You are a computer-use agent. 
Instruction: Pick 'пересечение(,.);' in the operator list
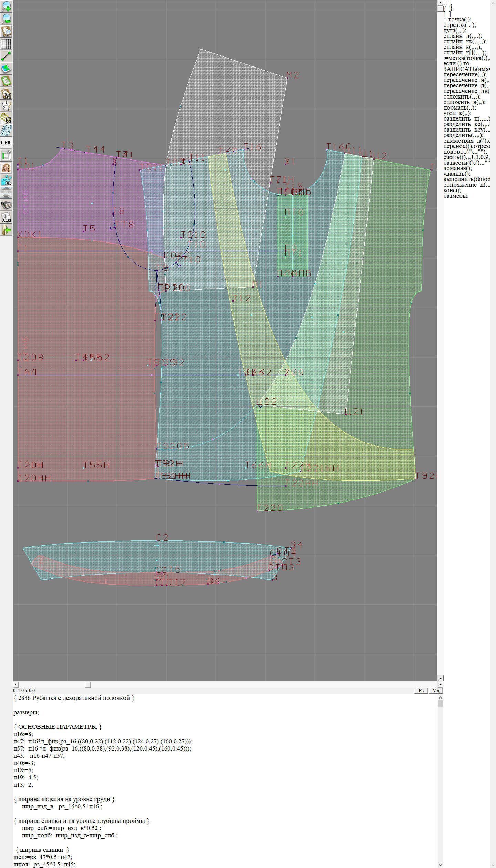[465, 75]
